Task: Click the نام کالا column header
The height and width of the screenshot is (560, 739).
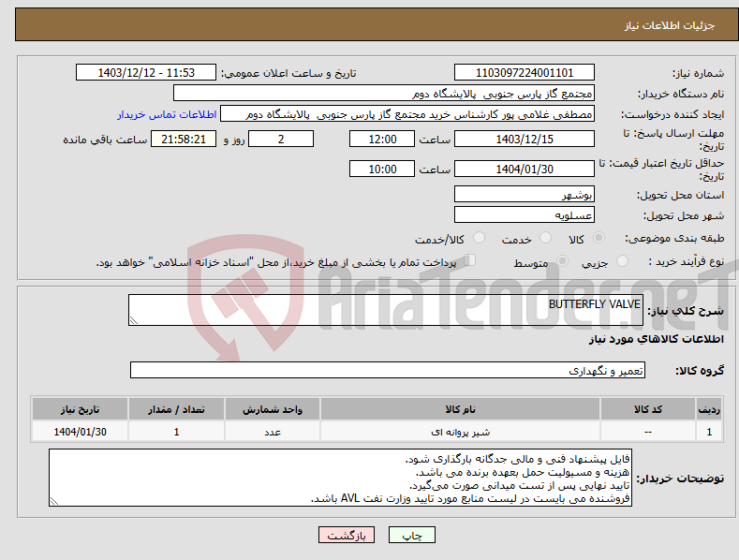Action: tap(460, 409)
